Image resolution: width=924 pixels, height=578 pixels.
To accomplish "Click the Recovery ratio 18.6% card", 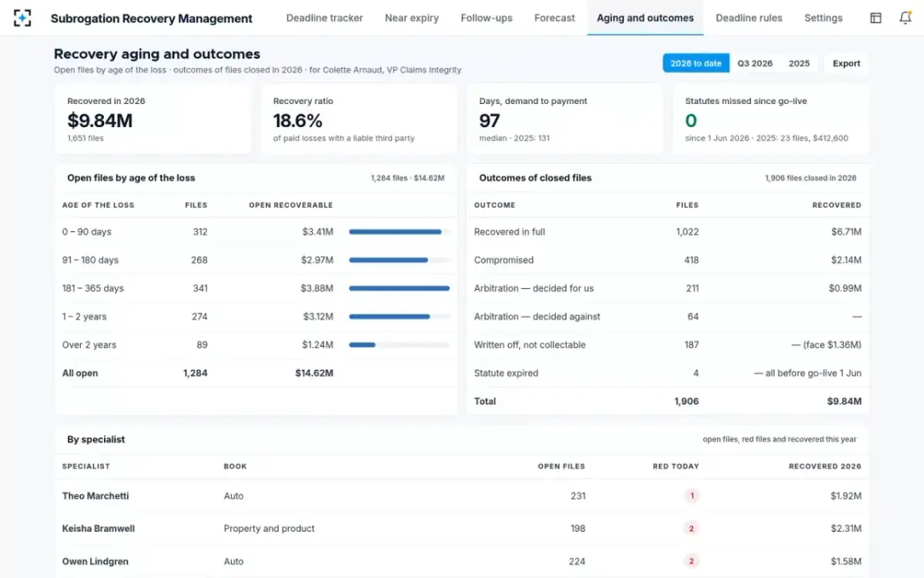I will (x=360, y=119).
